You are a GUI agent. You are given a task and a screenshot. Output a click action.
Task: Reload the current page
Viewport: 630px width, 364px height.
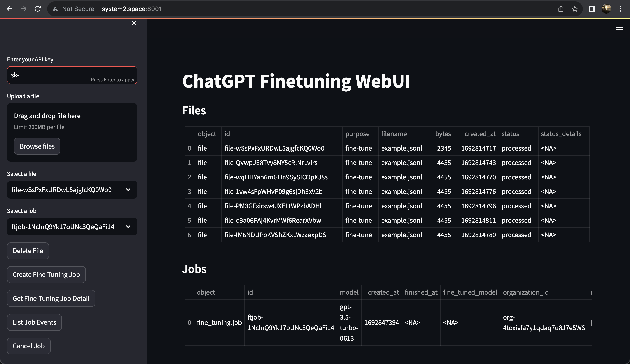click(38, 9)
